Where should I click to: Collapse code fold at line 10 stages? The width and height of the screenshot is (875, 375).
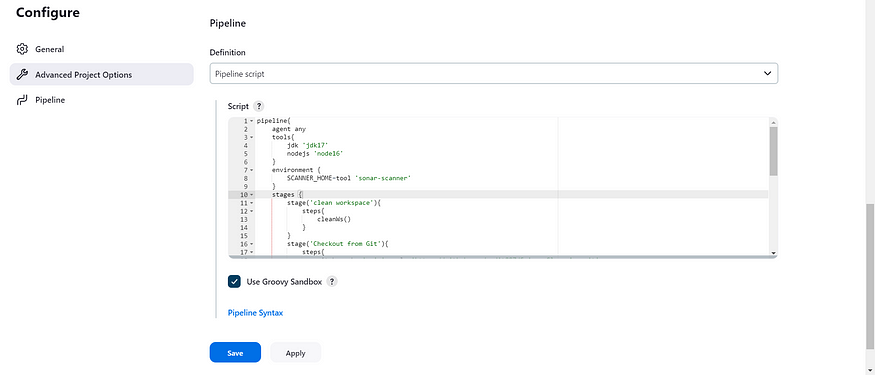251,195
